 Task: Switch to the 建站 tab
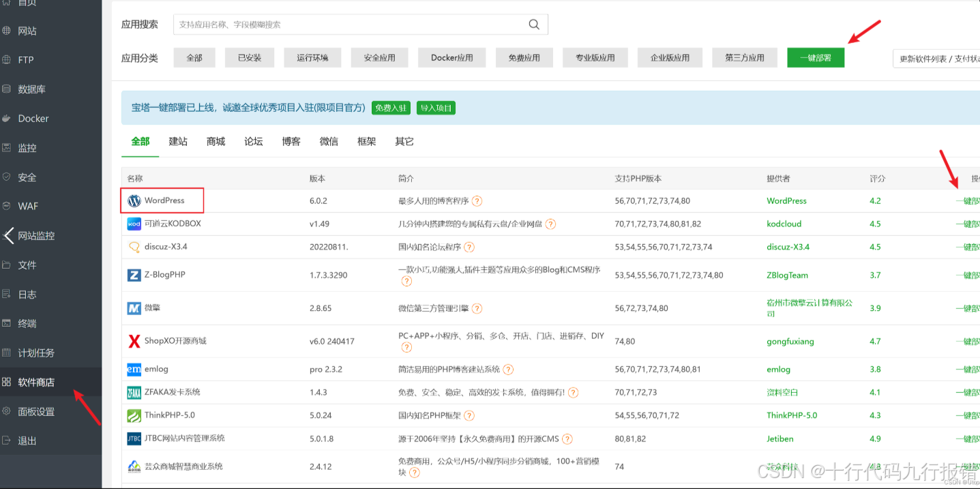tap(178, 141)
